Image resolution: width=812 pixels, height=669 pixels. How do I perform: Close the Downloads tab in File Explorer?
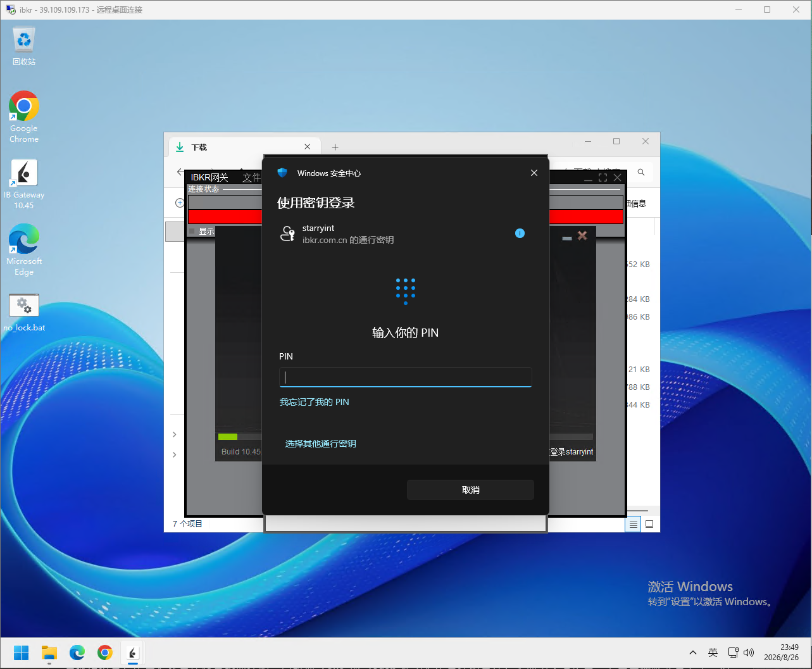tap(308, 147)
